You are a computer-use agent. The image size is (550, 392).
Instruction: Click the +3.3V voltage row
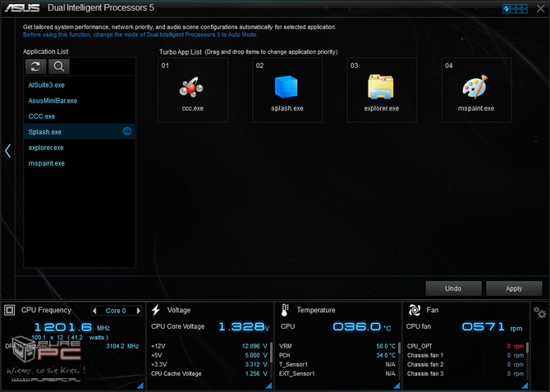point(209,364)
